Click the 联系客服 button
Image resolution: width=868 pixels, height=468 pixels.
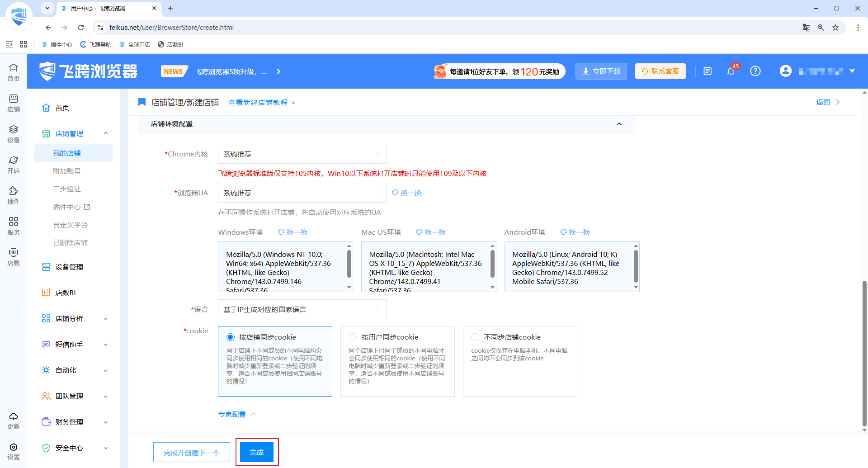(x=660, y=71)
